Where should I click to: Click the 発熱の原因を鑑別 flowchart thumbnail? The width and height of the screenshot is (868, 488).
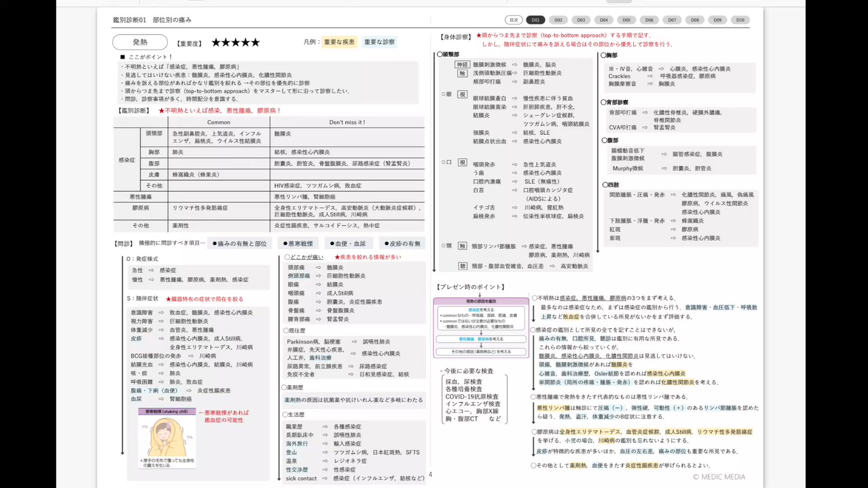(x=481, y=328)
